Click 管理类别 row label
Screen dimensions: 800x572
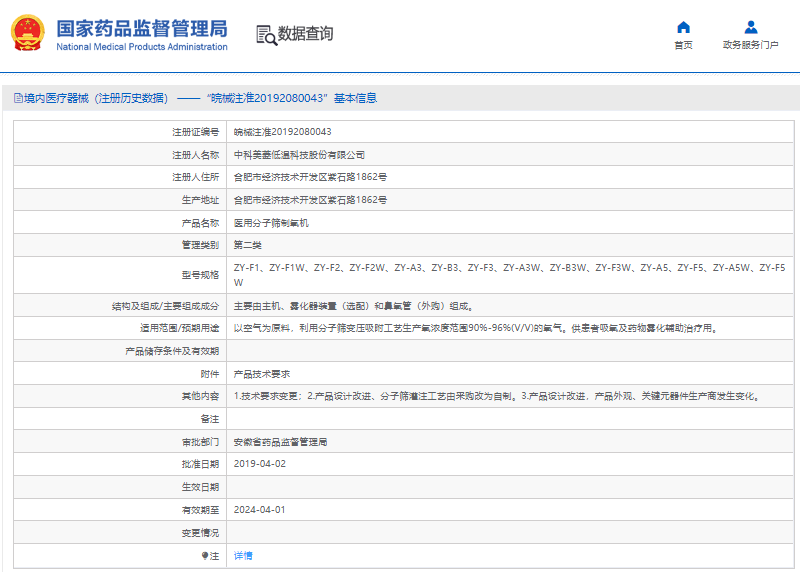(200, 245)
